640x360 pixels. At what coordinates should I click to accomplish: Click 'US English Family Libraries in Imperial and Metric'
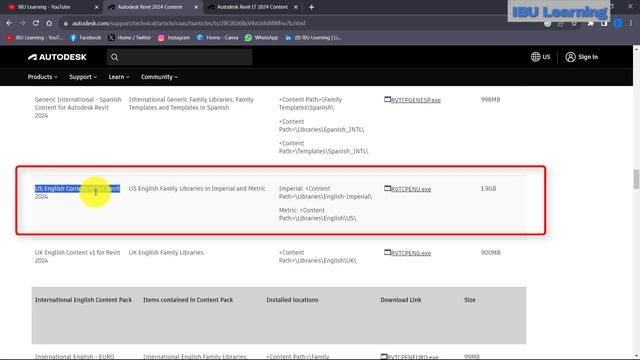[197, 189]
